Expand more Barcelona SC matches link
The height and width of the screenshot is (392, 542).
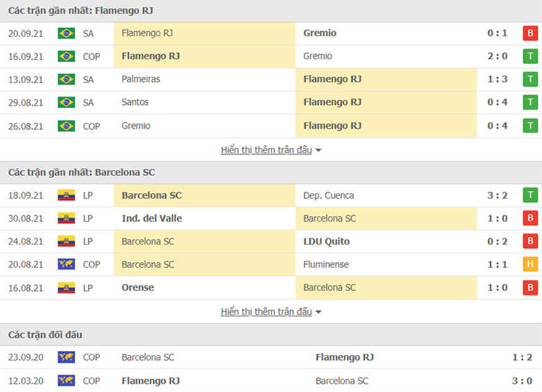click(x=267, y=312)
